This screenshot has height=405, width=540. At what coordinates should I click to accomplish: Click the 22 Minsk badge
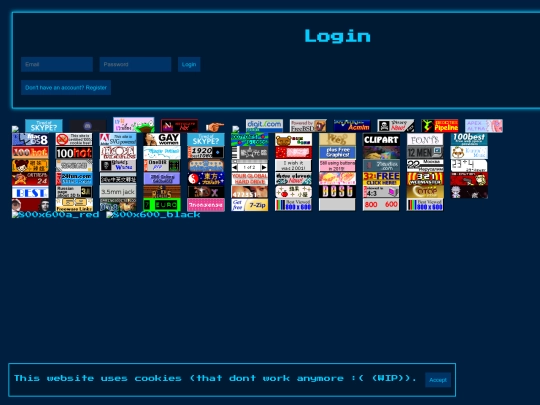tap(425, 166)
